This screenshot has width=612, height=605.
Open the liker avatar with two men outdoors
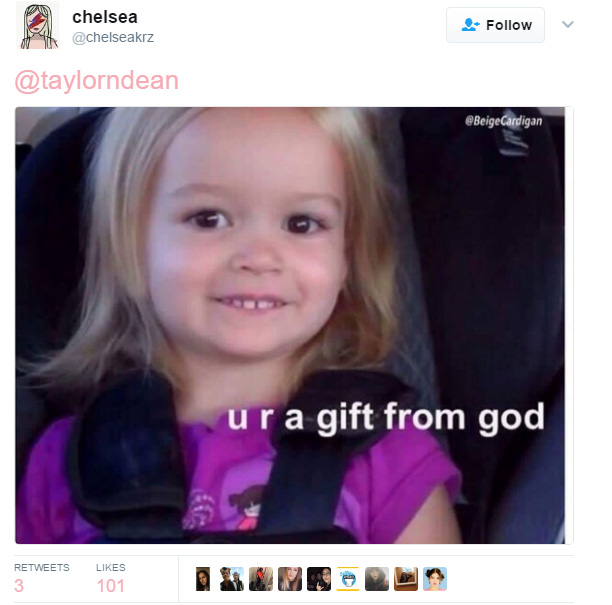[x=231, y=579]
